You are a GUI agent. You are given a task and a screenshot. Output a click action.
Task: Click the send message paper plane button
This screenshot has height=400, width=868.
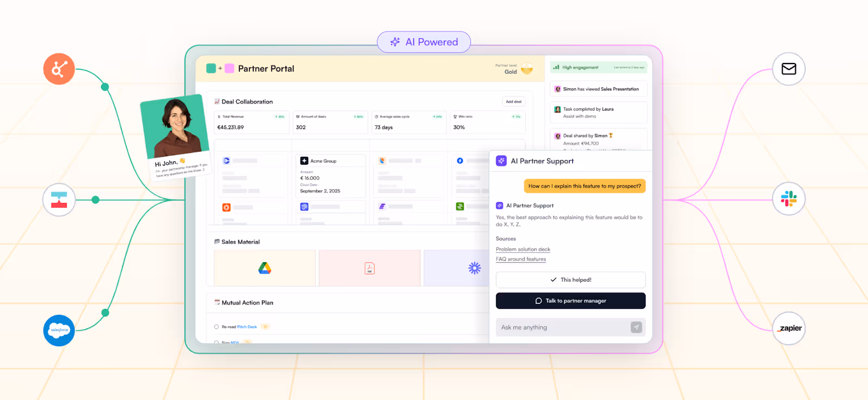tap(636, 327)
